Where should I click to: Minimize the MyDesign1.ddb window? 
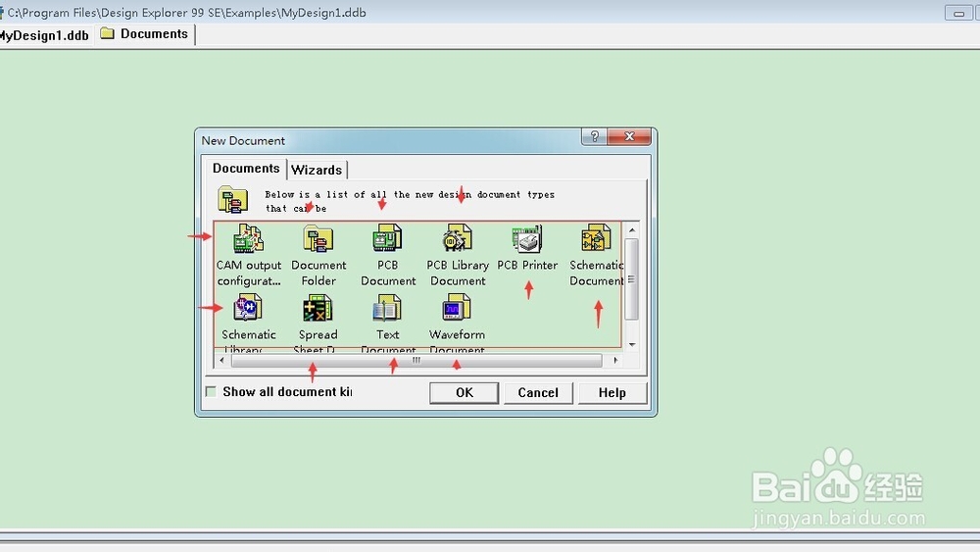pyautogui.click(x=958, y=13)
